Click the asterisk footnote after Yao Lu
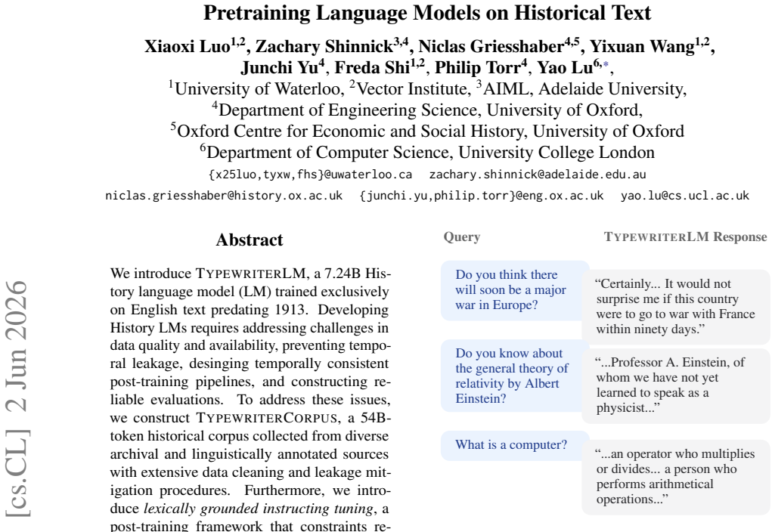The height and width of the screenshot is (532, 772). 606,64
